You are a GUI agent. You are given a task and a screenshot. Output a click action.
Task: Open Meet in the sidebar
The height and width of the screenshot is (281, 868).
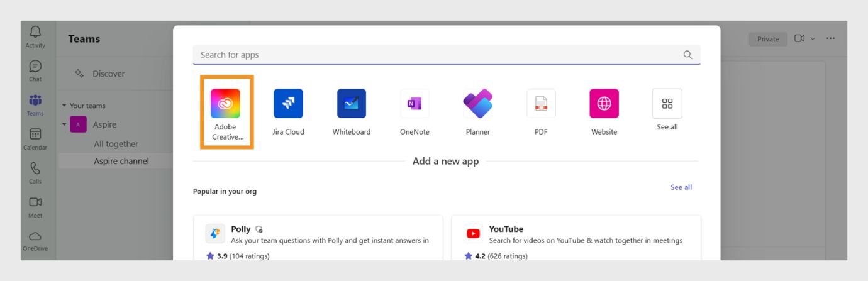(x=35, y=207)
